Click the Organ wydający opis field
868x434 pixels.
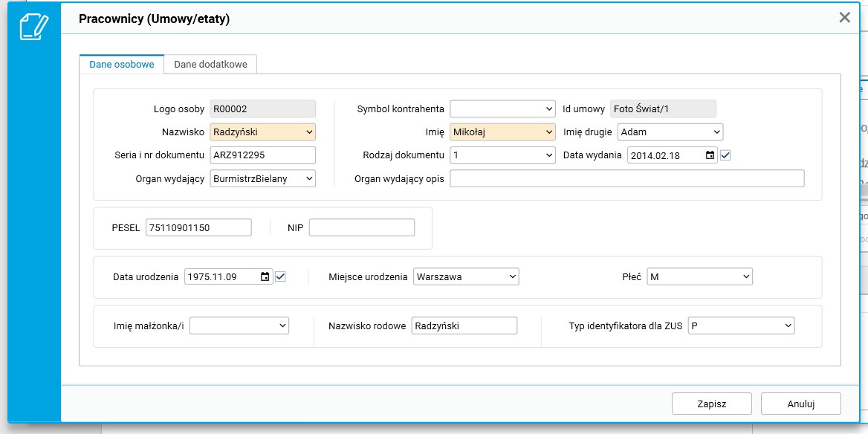(x=626, y=179)
